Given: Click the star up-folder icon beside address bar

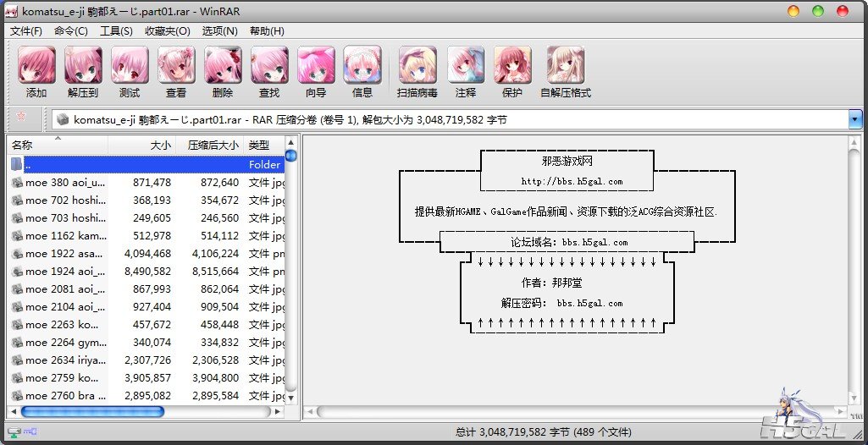Looking at the screenshot, I should 21,116.
